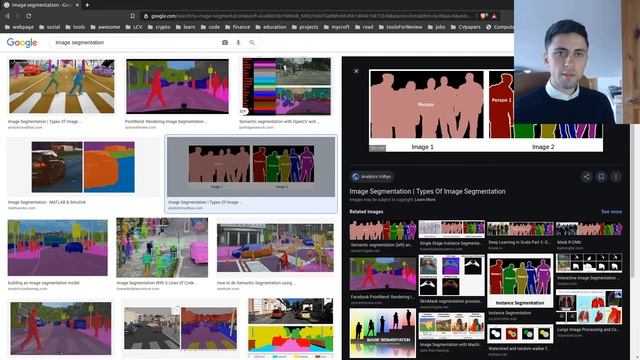
Task: Open the Semantic segmentation with OpenCV thumbnail
Action: tap(287, 87)
